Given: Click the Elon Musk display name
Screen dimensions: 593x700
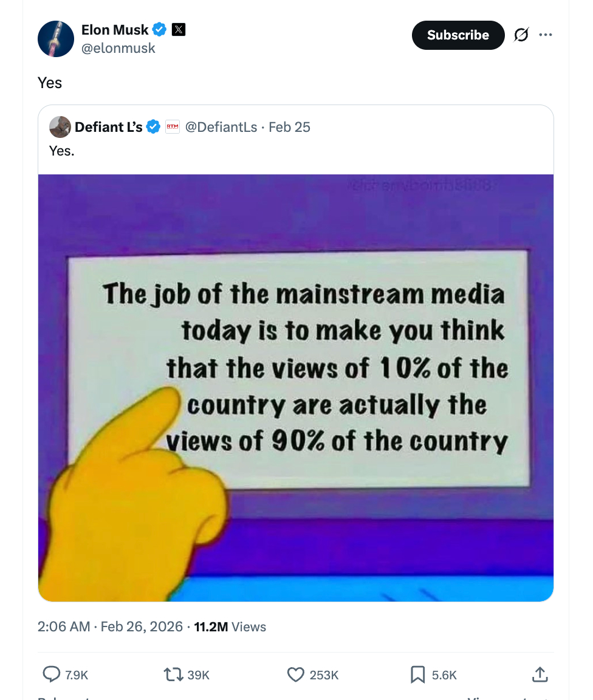Looking at the screenshot, I should (115, 29).
